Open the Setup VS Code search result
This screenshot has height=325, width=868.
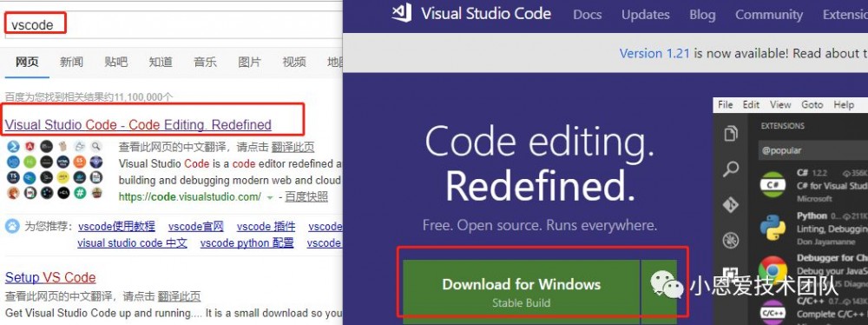pyautogui.click(x=50, y=277)
